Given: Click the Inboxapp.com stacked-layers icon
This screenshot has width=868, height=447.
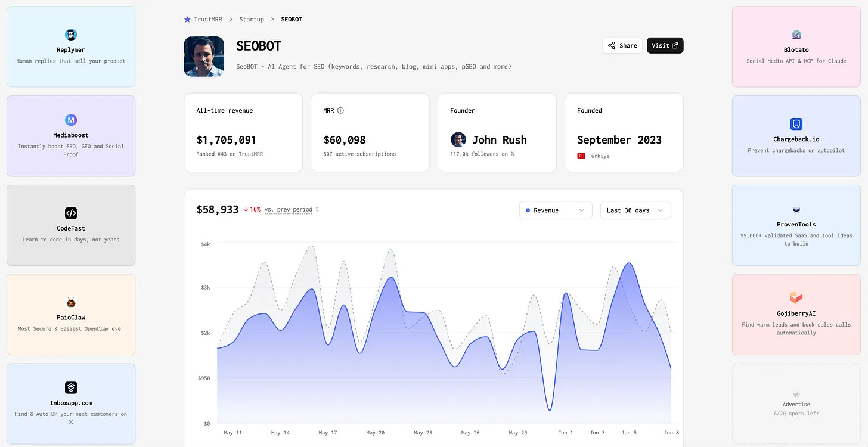Looking at the screenshot, I should (71, 387).
